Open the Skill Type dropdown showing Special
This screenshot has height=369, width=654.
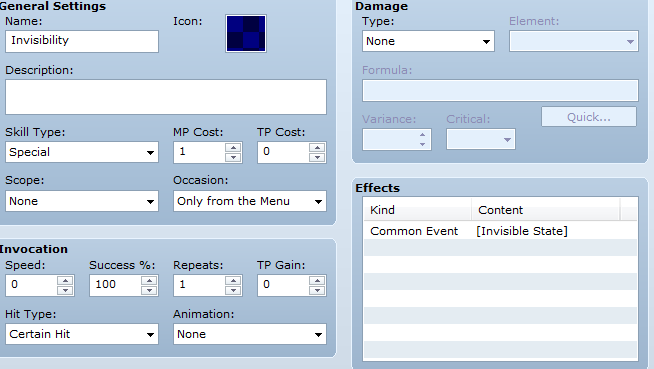pos(82,152)
